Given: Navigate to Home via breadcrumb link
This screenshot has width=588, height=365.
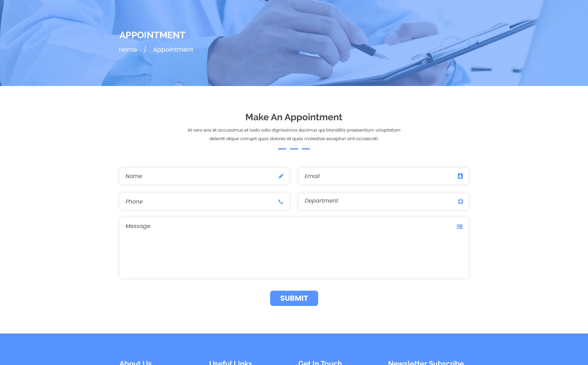Looking at the screenshot, I should [128, 49].
